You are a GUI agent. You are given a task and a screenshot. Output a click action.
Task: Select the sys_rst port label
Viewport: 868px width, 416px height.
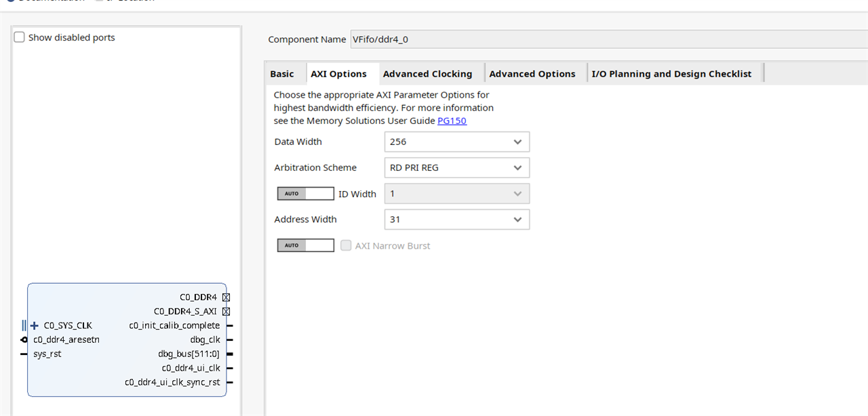pos(47,354)
